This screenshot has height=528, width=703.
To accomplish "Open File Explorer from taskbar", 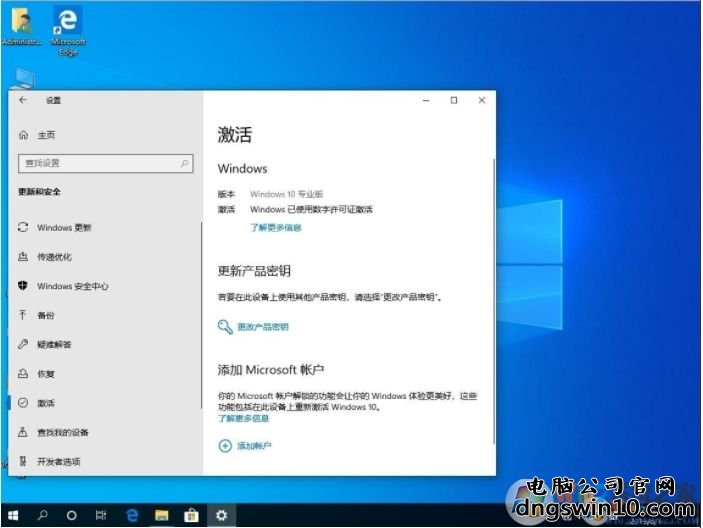I will [161, 515].
